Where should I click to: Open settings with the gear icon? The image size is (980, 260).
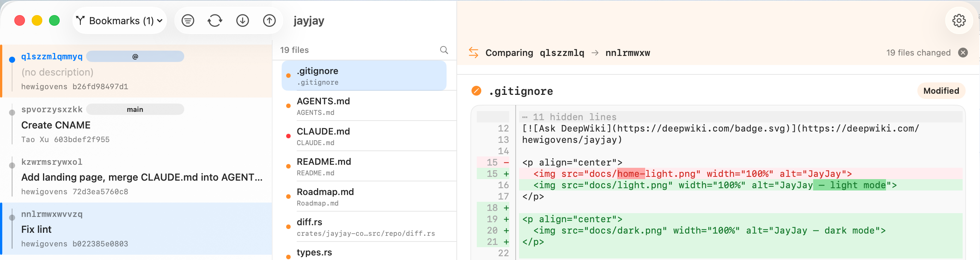tap(958, 20)
